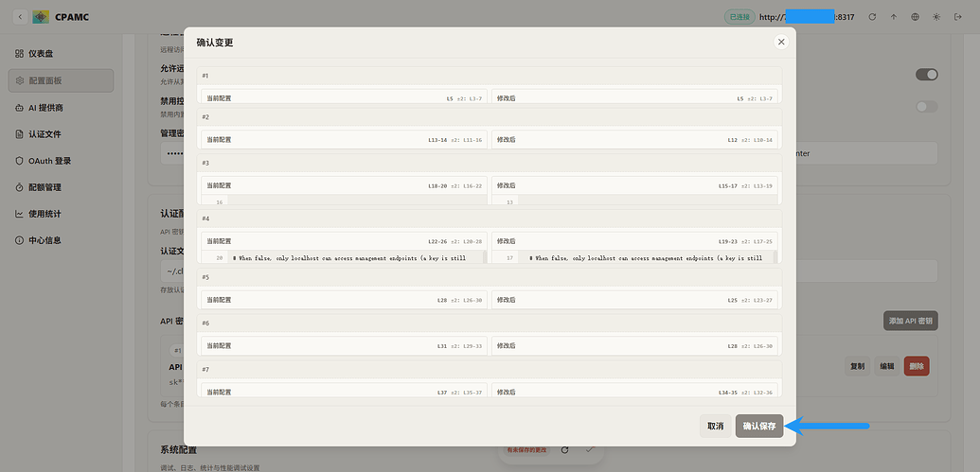The image size is (980, 472).
Task: Open OAuth 登录 in the sidebar
Action: pos(62,161)
